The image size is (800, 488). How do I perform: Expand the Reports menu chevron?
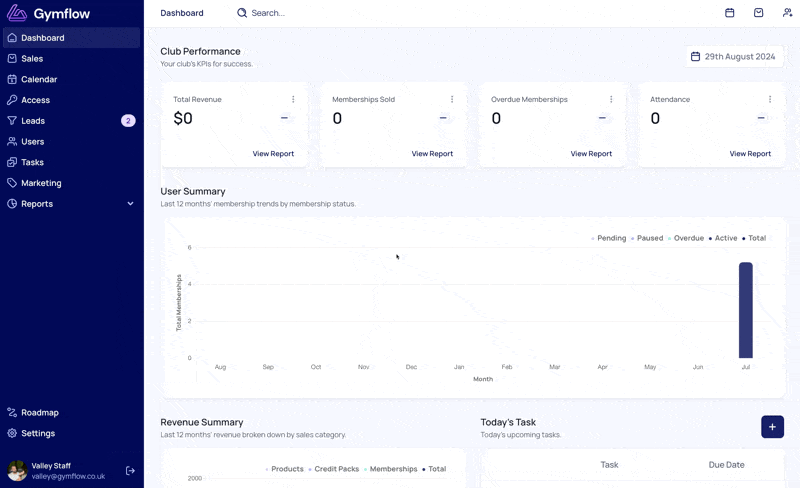[x=130, y=204]
